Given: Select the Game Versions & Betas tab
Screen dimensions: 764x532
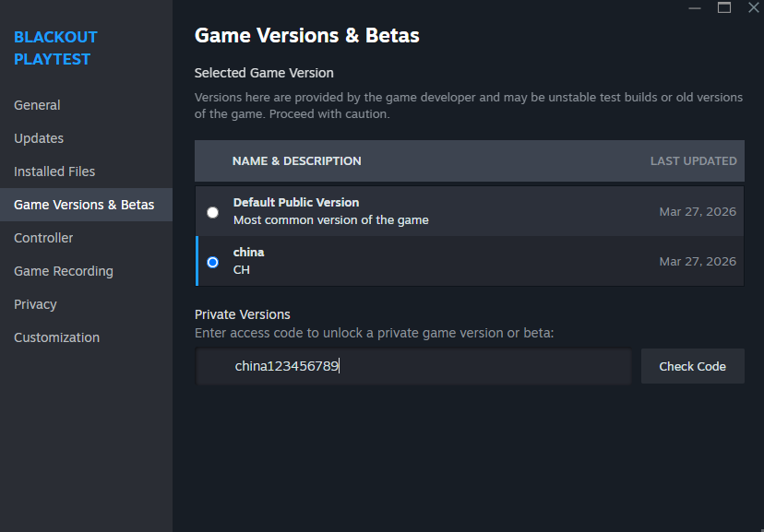Looking at the screenshot, I should coord(84,205).
